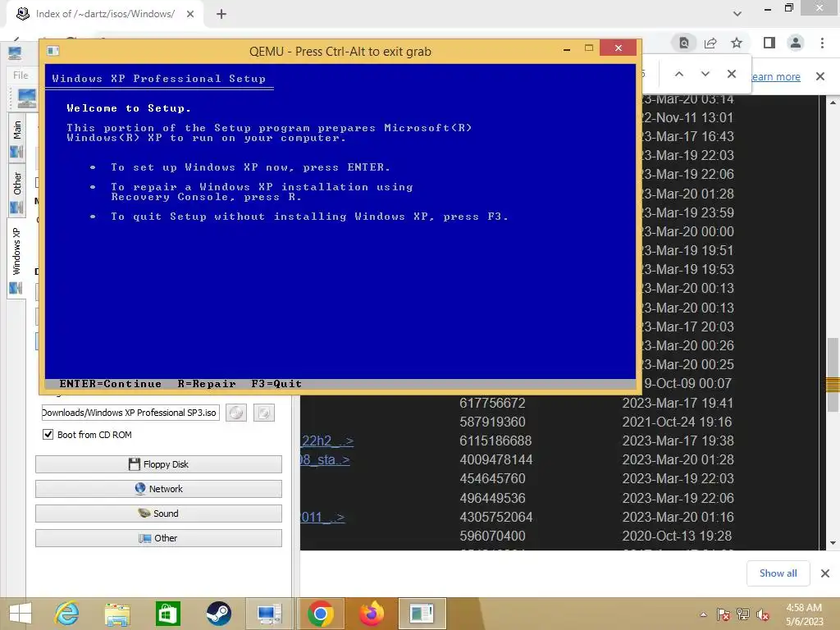Open a new Chrome tab
Screen dimensions: 840x630
(x=221, y=14)
